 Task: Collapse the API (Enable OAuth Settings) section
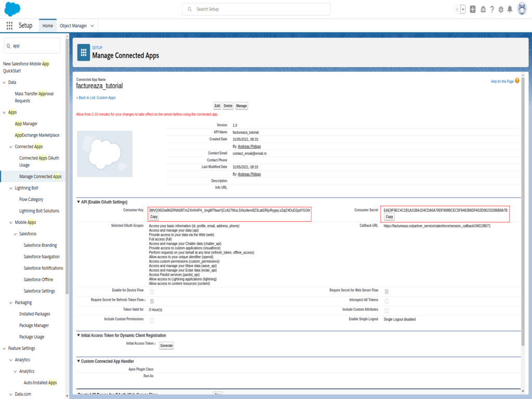point(78,203)
